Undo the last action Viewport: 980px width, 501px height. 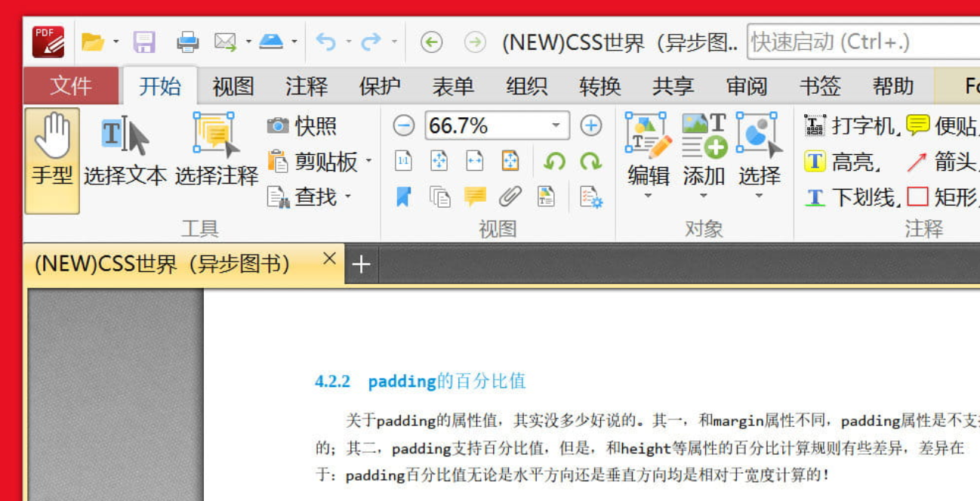(326, 42)
